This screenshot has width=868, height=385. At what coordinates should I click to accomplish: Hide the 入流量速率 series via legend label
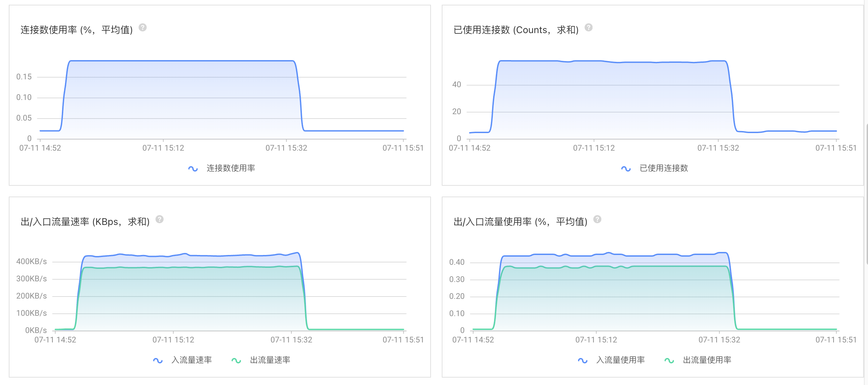pyautogui.click(x=192, y=360)
